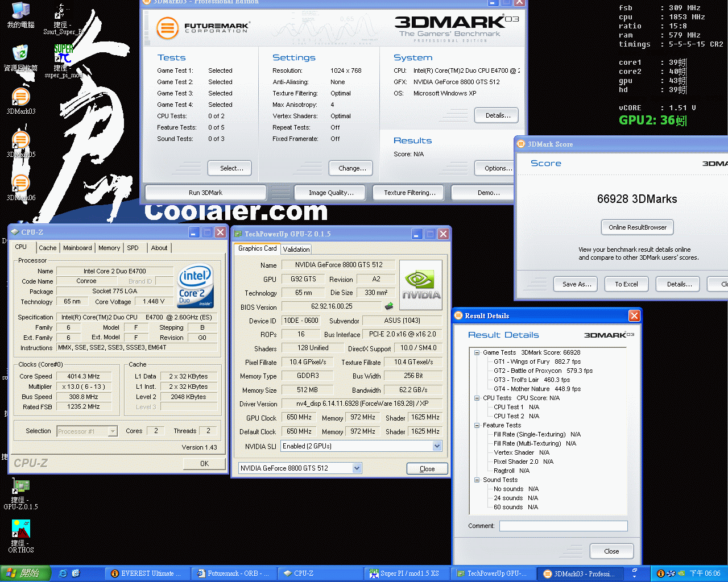The height and width of the screenshot is (582, 728).
Task: Open the Processor #1 selection dropdown in CPU-Z
Action: pyautogui.click(x=113, y=431)
